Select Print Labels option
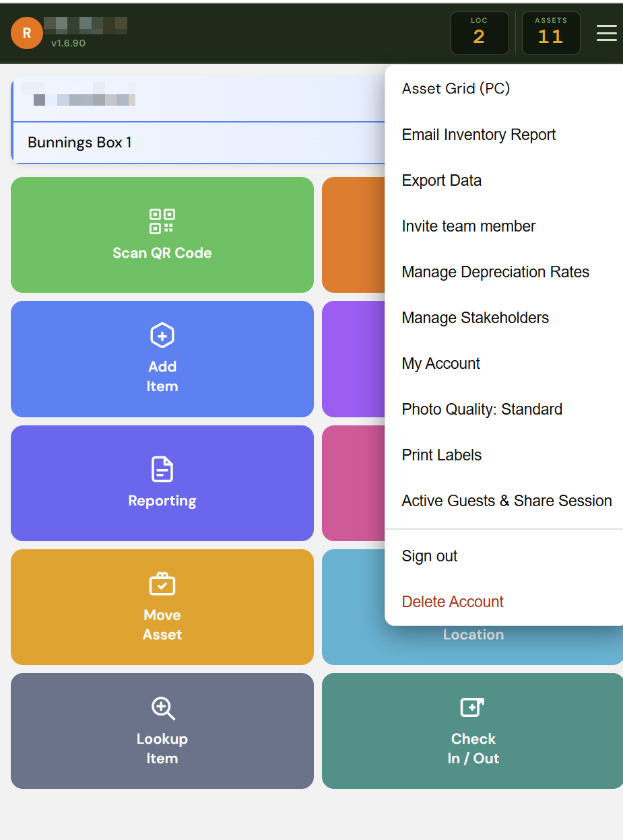This screenshot has width=623, height=840. coord(441,455)
